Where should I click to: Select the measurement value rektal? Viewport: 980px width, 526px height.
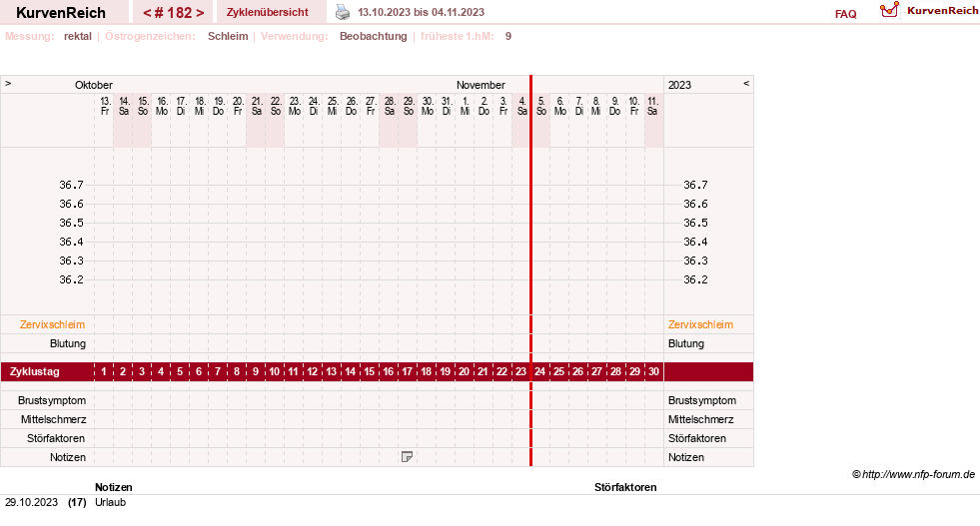click(78, 36)
